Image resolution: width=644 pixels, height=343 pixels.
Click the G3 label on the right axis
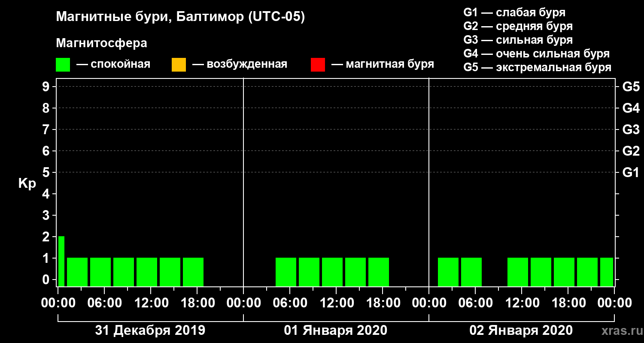[631, 130]
